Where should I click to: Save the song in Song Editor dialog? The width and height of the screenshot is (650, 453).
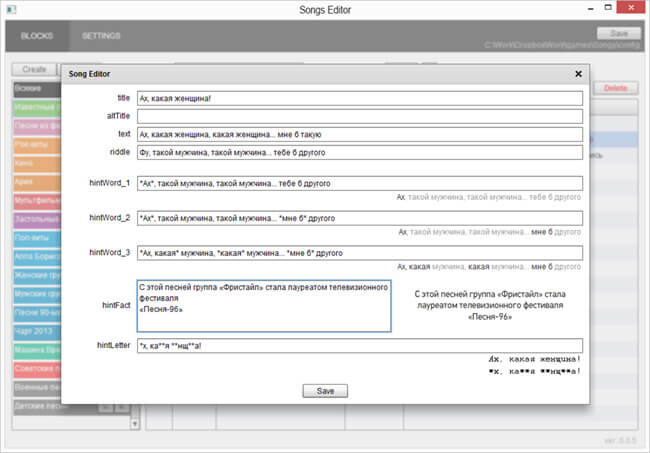pyautogui.click(x=325, y=391)
